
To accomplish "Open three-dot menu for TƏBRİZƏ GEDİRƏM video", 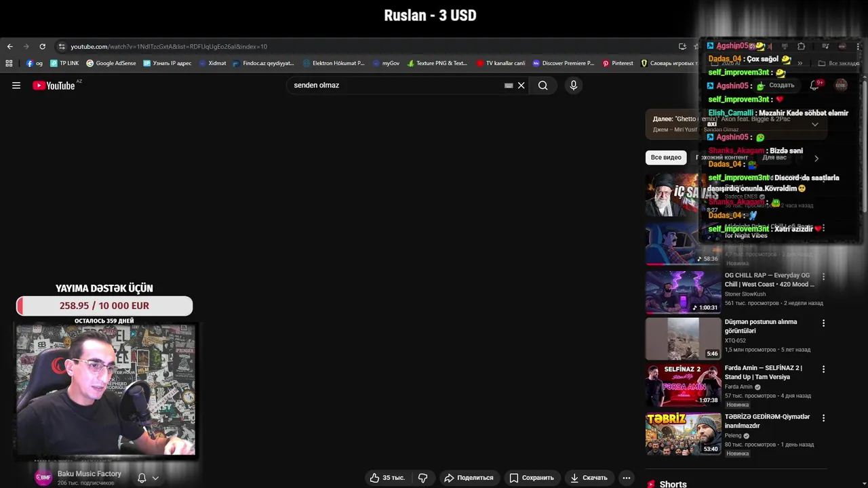I will [x=824, y=418].
